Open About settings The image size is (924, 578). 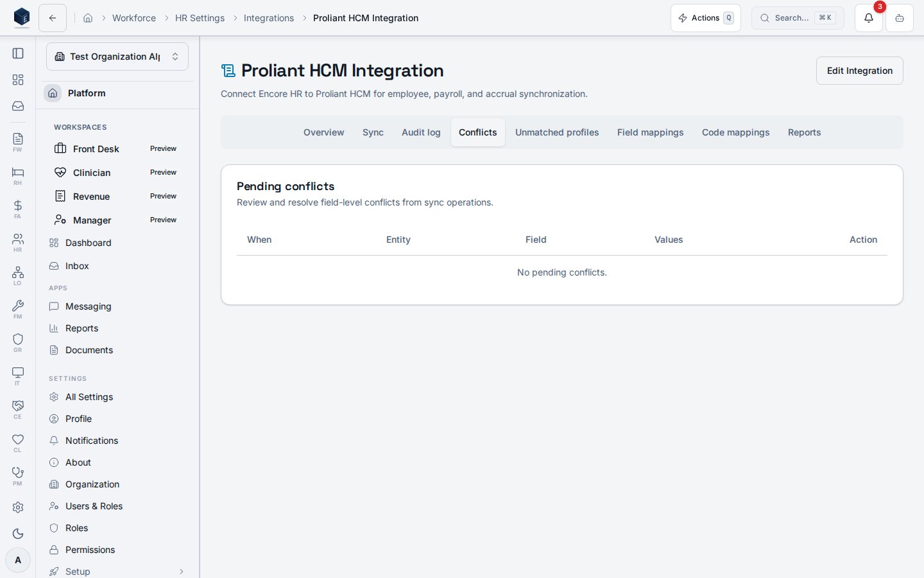pos(117,462)
